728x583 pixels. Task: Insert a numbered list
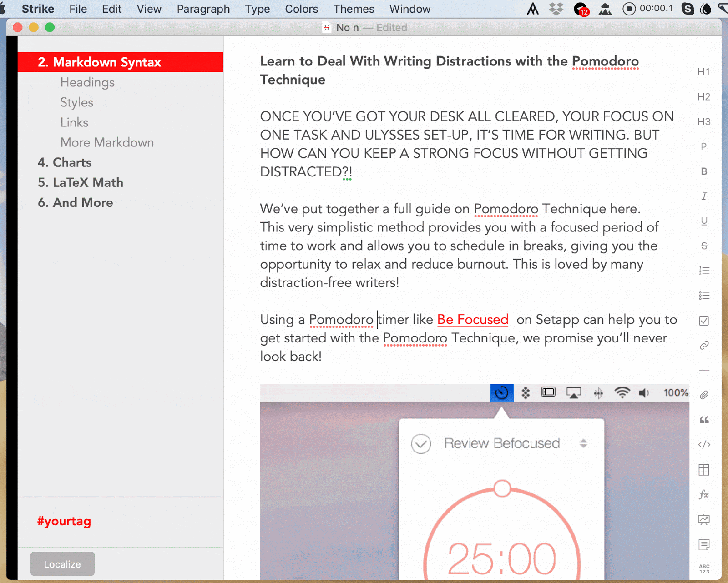pyautogui.click(x=703, y=271)
